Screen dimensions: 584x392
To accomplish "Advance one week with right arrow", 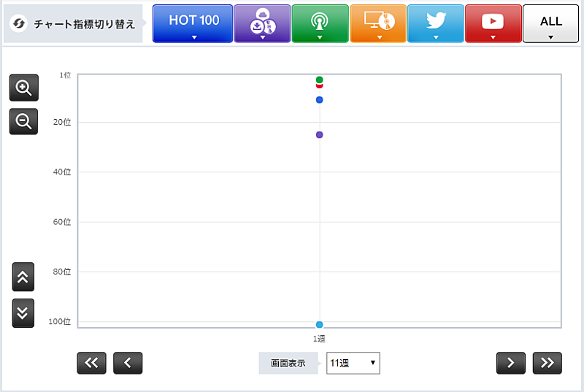I will point(511,363).
